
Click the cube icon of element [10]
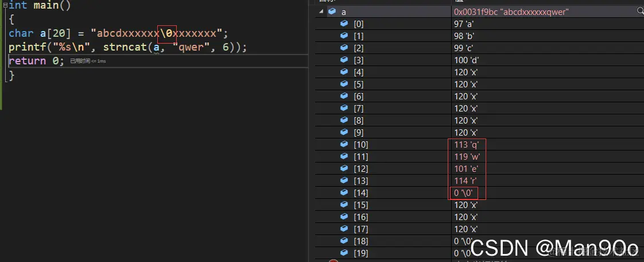(x=344, y=144)
